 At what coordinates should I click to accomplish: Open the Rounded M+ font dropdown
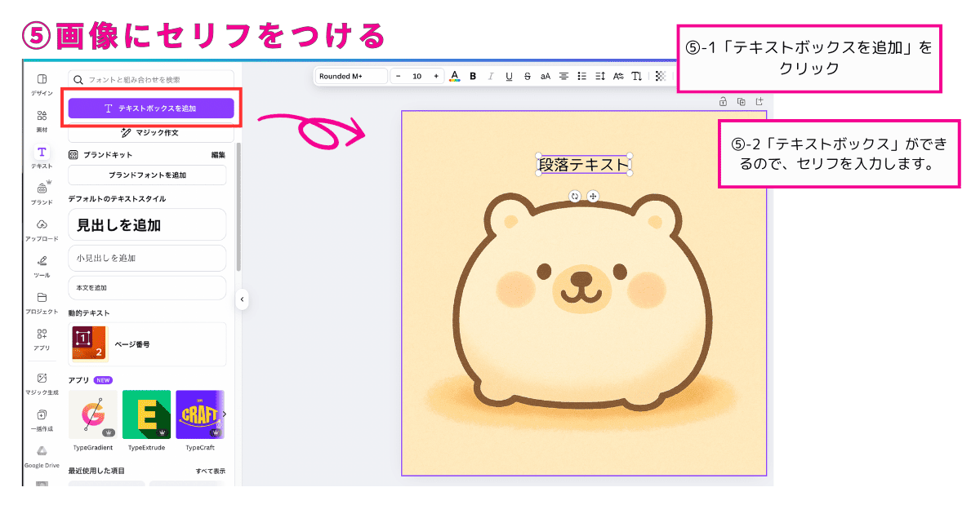pyautogui.click(x=351, y=76)
